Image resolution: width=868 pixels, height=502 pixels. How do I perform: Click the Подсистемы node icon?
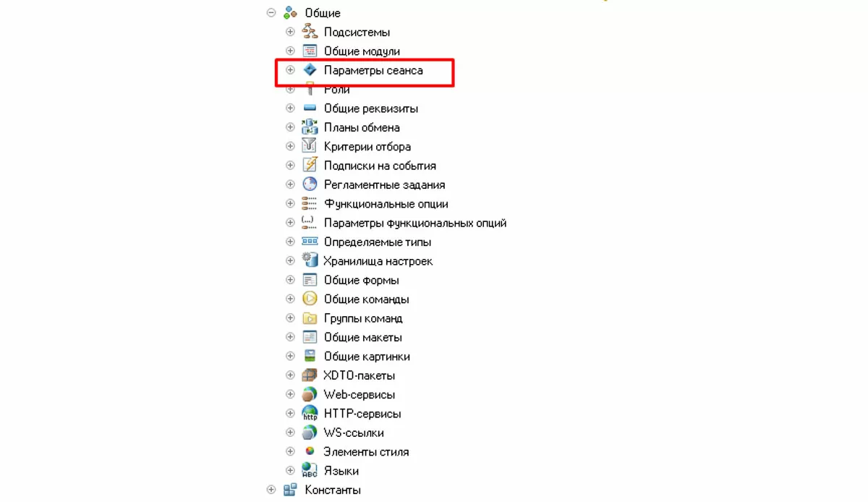click(310, 32)
